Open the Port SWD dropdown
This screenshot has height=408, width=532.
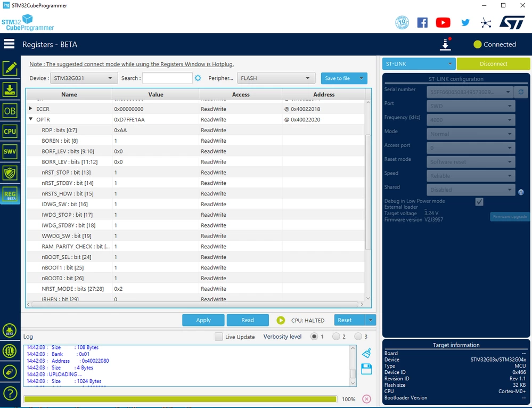471,106
